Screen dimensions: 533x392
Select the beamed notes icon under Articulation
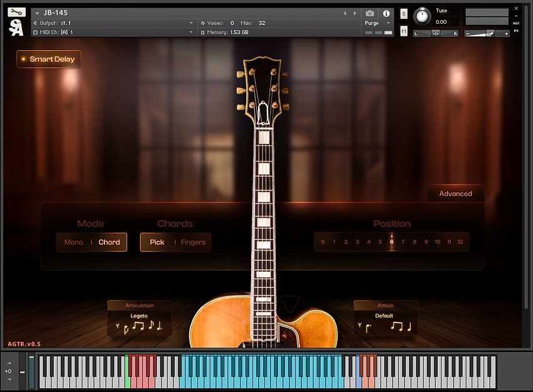click(x=138, y=326)
